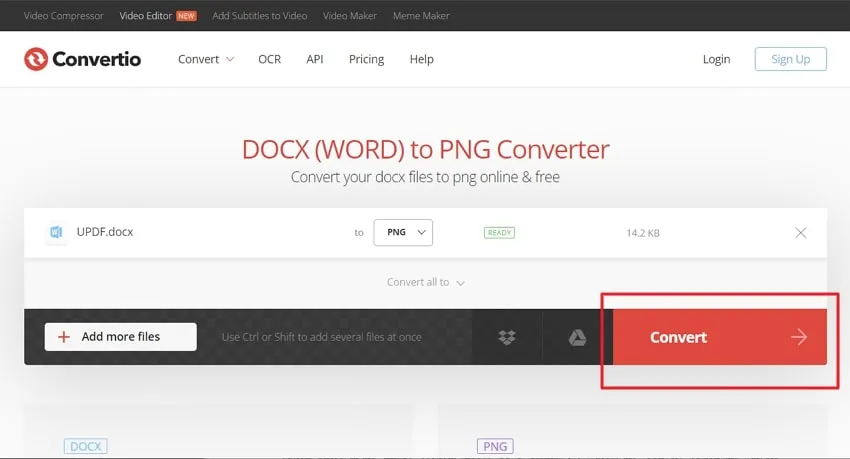This screenshot has width=850, height=459.
Task: Click the DOCX (WORD) to PNG Converter heading
Action: 426,150
